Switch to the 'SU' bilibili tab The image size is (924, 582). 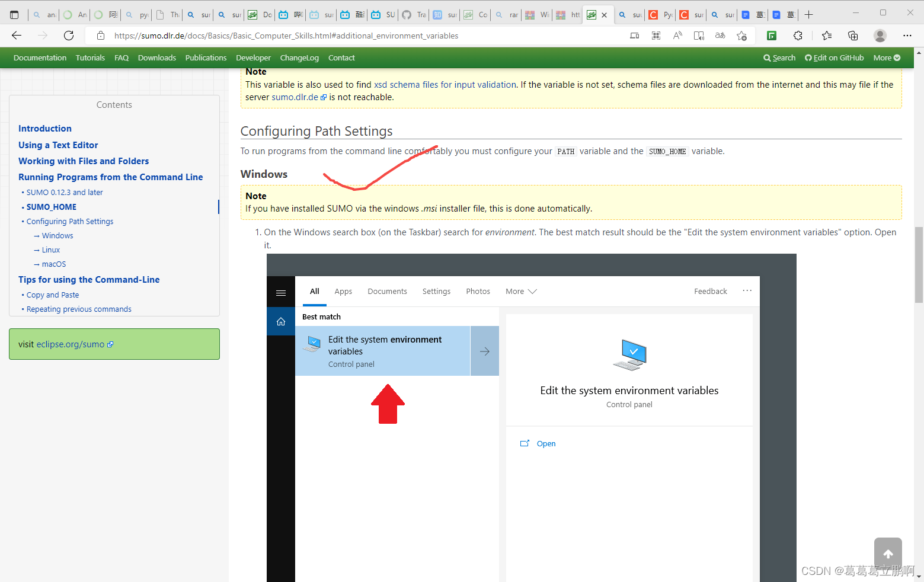[x=383, y=15]
